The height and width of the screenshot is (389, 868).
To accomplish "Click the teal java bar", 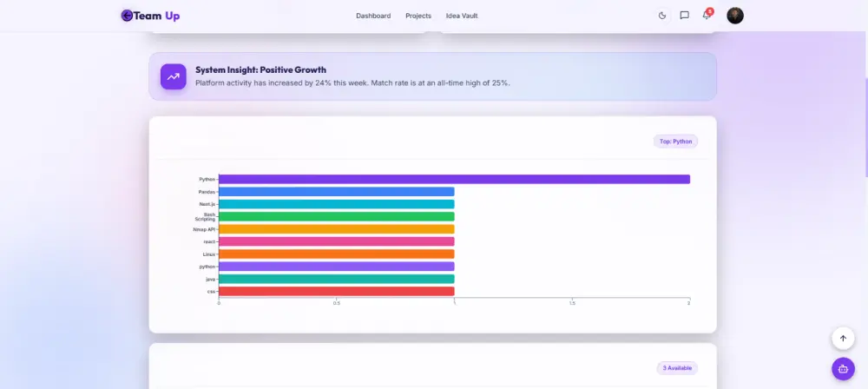I will (x=337, y=279).
